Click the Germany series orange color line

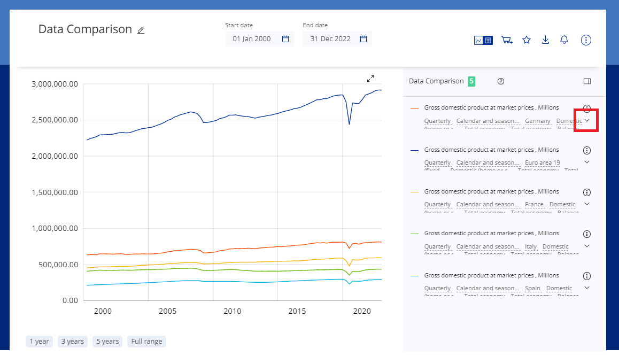(414, 109)
